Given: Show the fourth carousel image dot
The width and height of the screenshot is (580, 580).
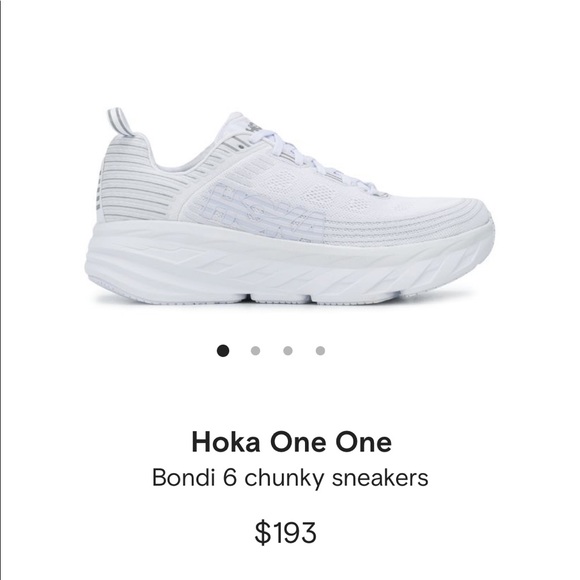Looking at the screenshot, I should [x=320, y=350].
